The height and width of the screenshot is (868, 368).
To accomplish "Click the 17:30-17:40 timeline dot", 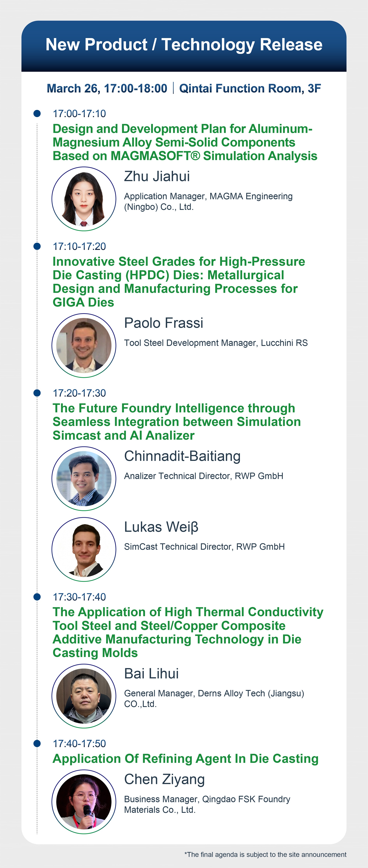I will [x=37, y=597].
